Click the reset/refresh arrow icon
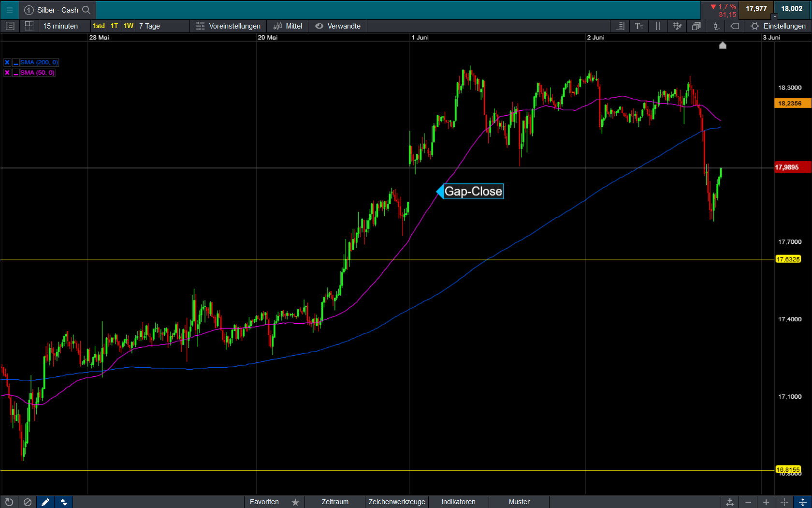Viewport: 812px width, 508px height. (x=9, y=502)
